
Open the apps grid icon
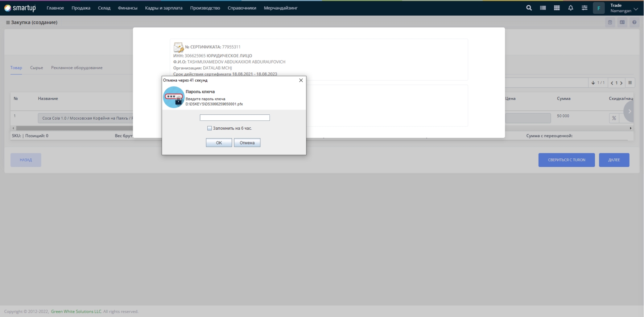pyautogui.click(x=557, y=8)
